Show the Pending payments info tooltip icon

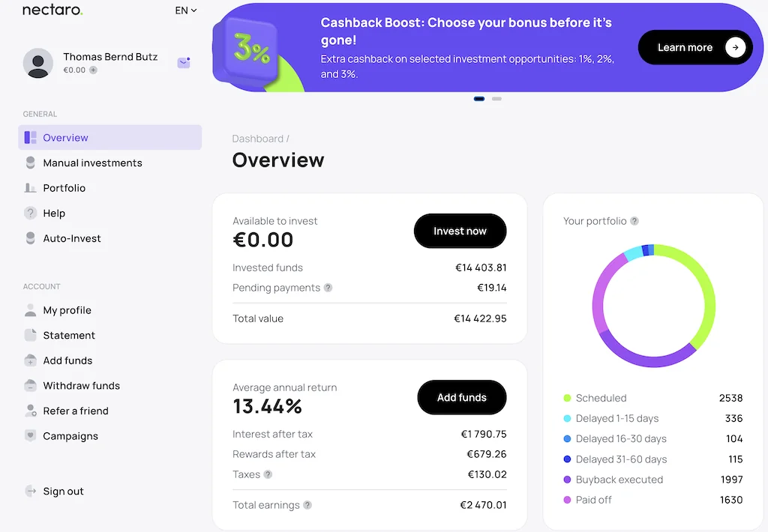[328, 288]
